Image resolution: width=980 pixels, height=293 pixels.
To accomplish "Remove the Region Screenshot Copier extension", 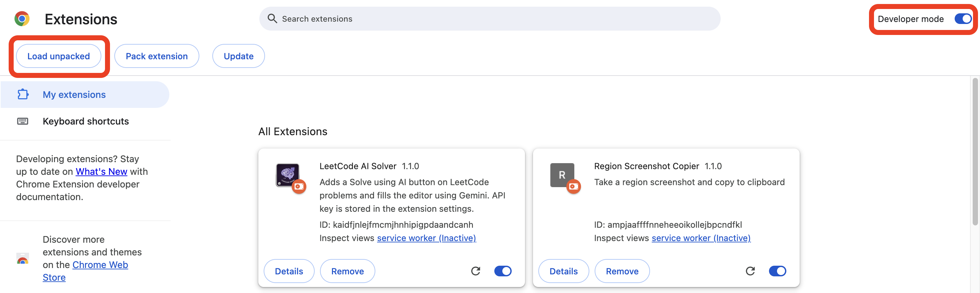I will pos(622,271).
